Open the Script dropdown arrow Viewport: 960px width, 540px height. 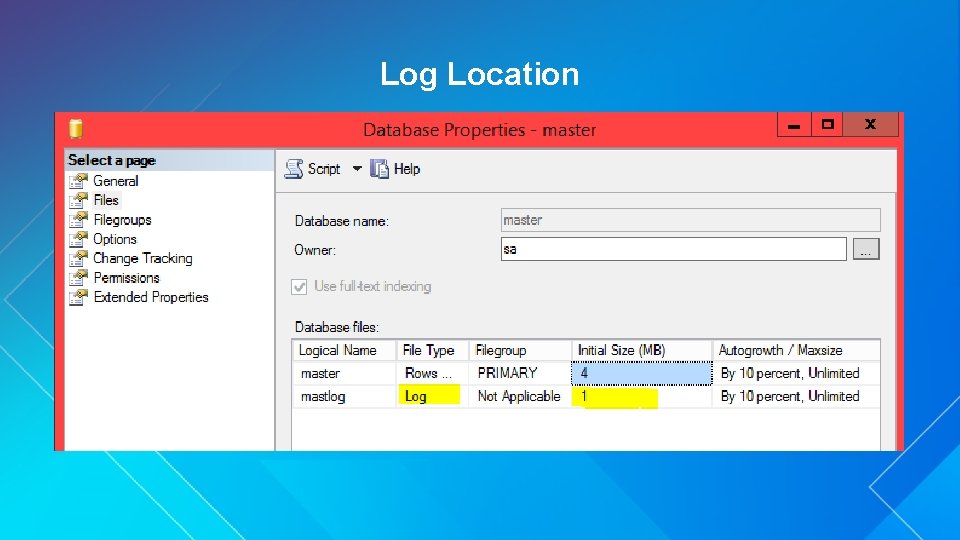(x=357, y=168)
